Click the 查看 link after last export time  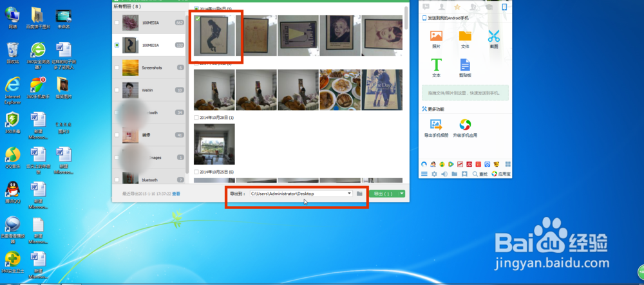tap(176, 194)
